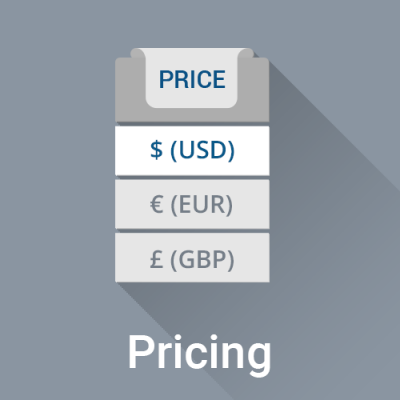This screenshot has width=400, height=400.
Task: Click the curled top edge of price paper
Action: pyautogui.click(x=192, y=53)
